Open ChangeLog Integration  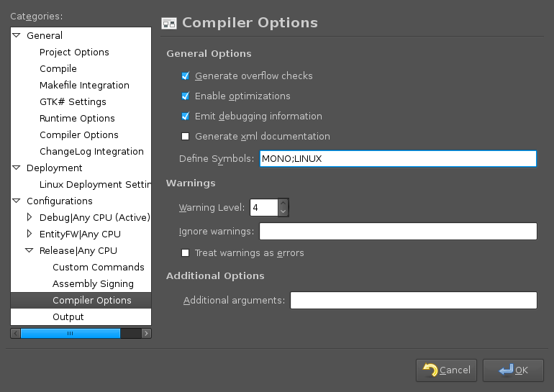coord(81,152)
